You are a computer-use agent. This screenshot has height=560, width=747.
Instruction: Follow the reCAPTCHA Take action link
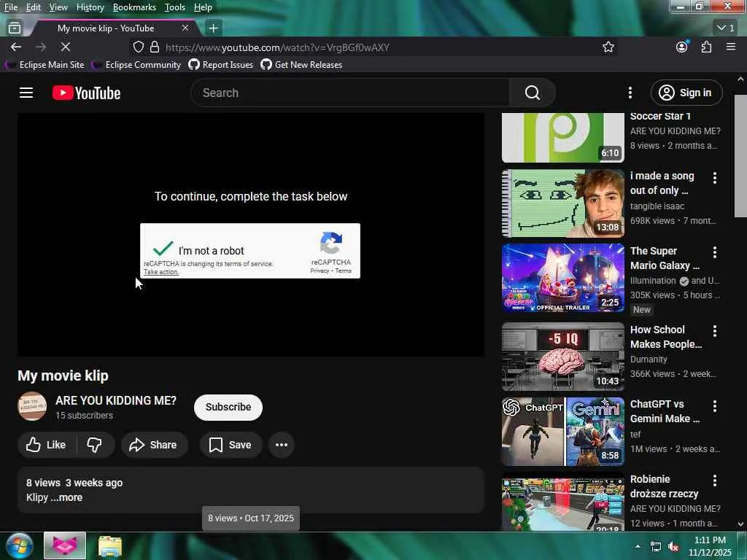(x=161, y=272)
